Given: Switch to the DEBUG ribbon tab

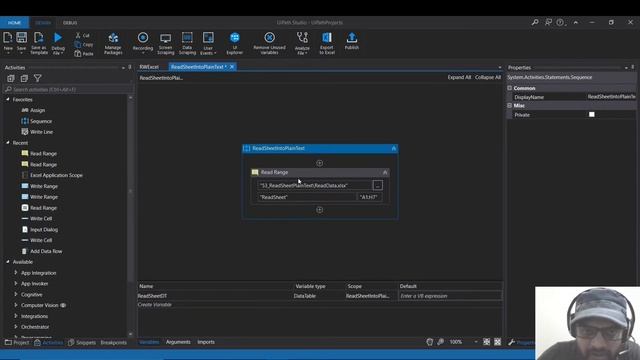Looking at the screenshot, I should point(70,23).
